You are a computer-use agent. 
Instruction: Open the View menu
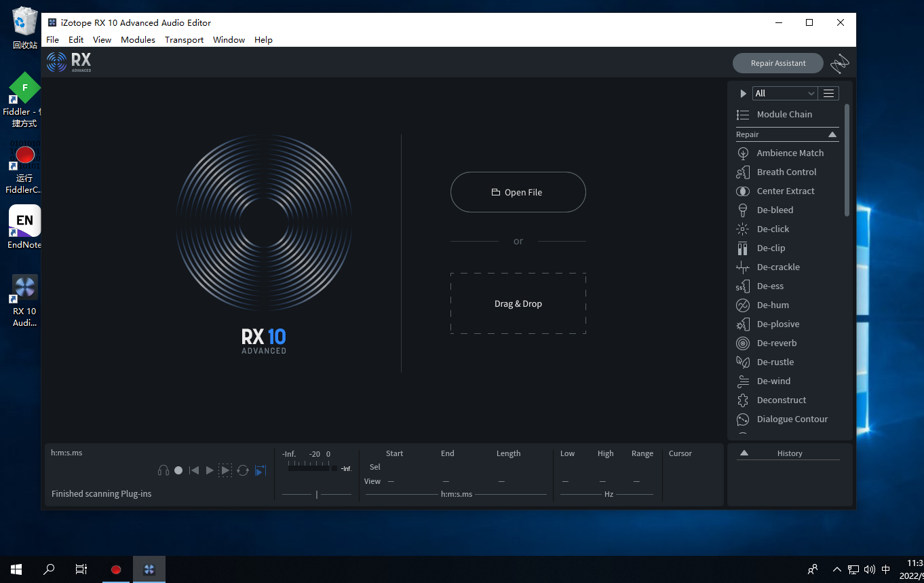click(x=102, y=40)
